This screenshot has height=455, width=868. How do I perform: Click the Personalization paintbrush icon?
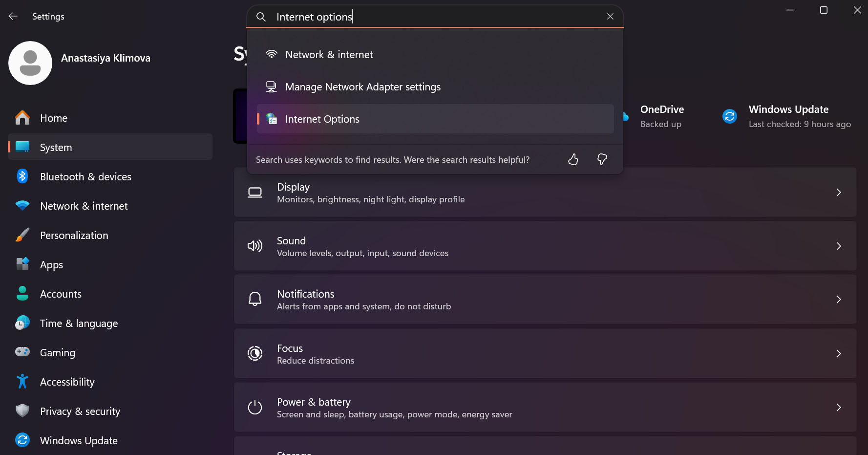[x=22, y=235]
